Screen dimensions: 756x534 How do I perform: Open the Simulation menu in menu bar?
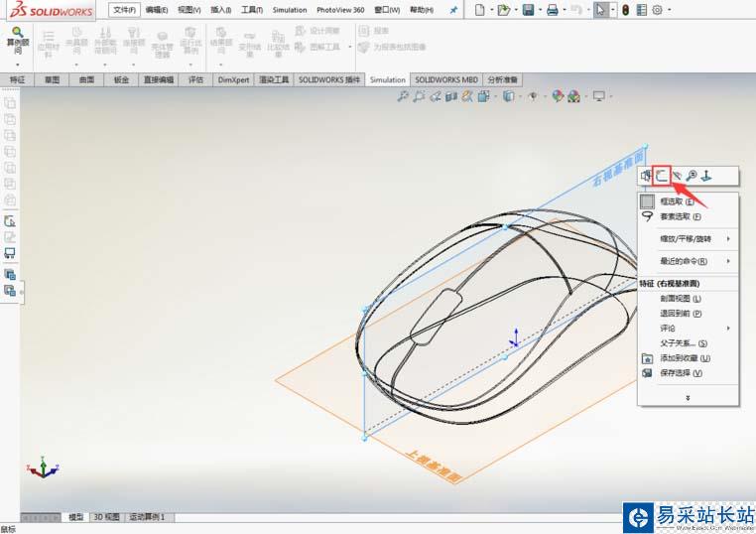(290, 10)
